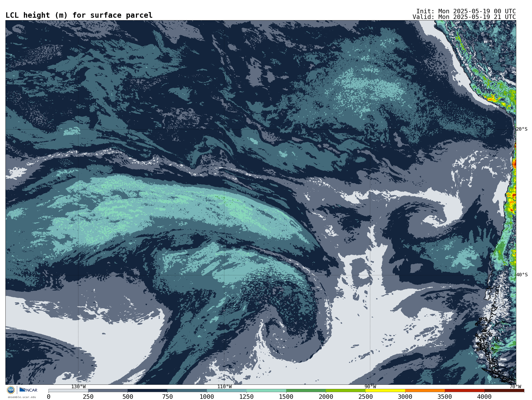Click the colorbar tick label '500'
The image size is (532, 400).
[x=128, y=397]
